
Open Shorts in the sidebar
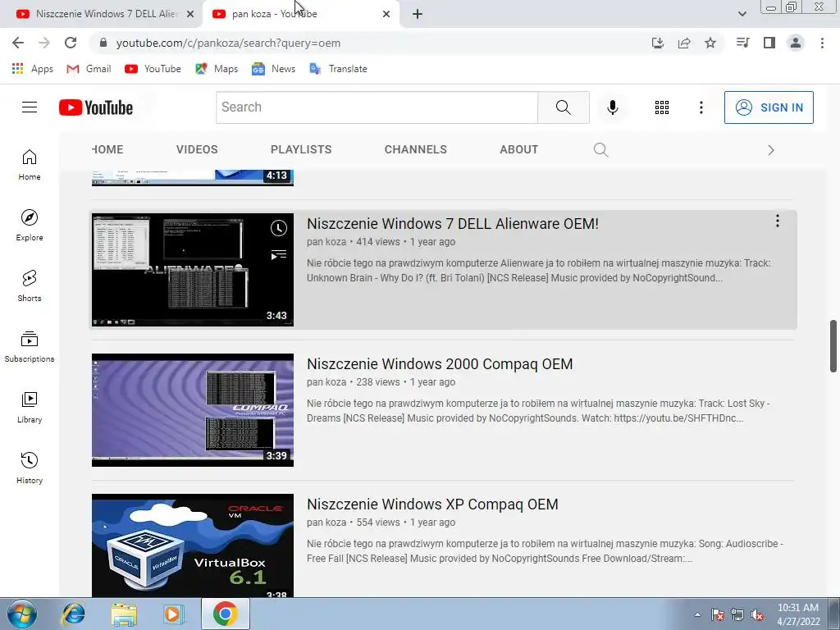(x=30, y=285)
